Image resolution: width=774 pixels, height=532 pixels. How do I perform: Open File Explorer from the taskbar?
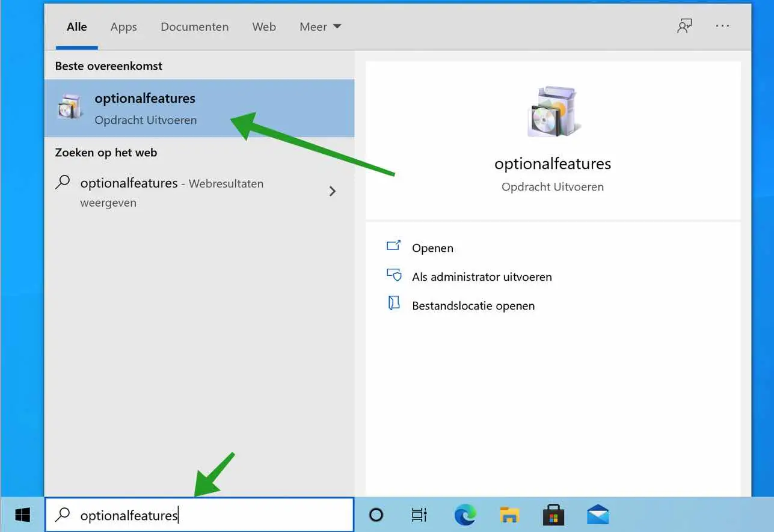click(509, 515)
